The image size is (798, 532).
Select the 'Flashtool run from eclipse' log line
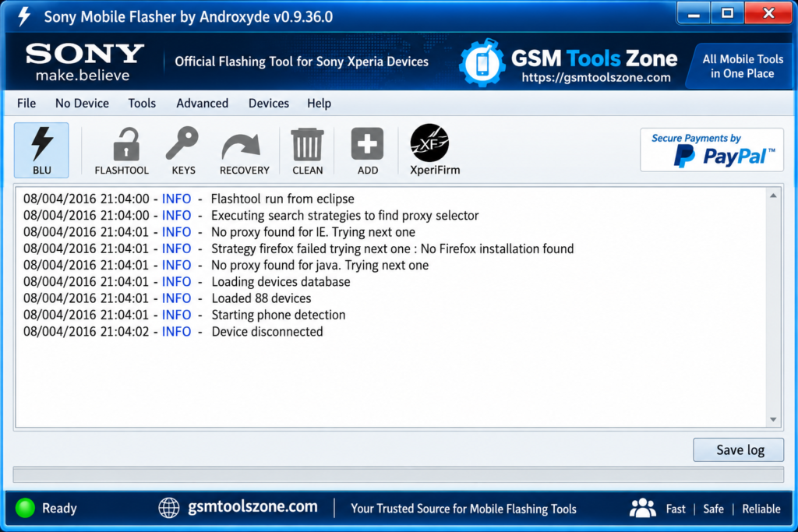coord(189,199)
